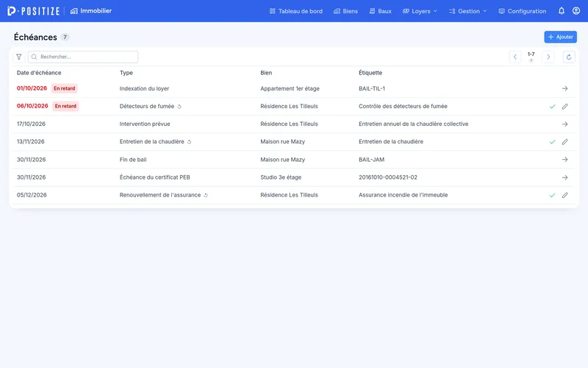
Task: Click recurrence icon next to Renouvellement de l'assurance
Action: point(206,195)
